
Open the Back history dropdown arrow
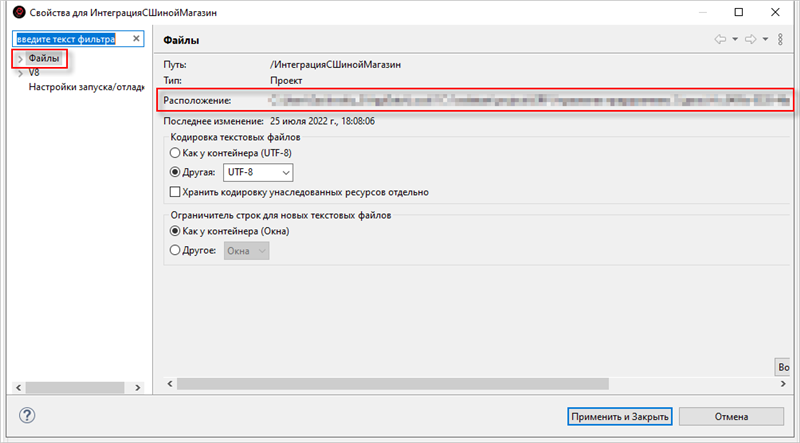(x=734, y=40)
